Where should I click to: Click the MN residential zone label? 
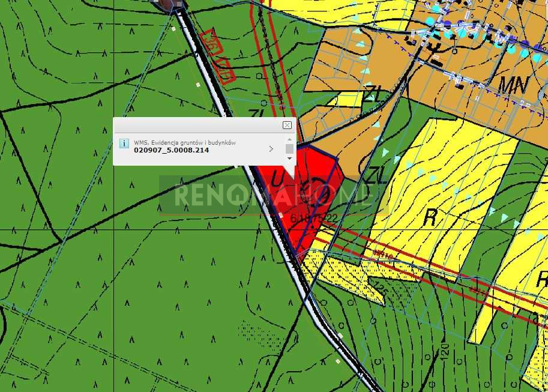[513, 85]
